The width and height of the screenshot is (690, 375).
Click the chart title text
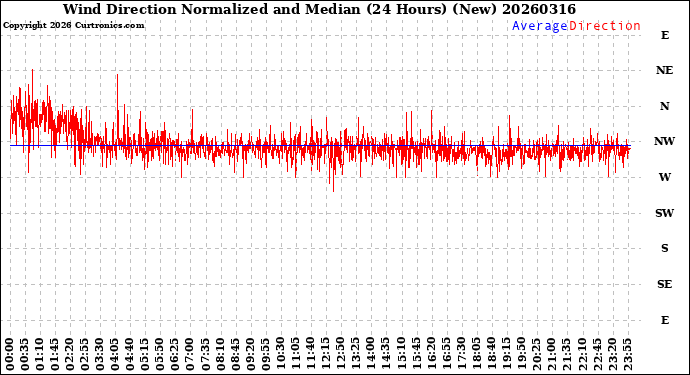[319, 9]
